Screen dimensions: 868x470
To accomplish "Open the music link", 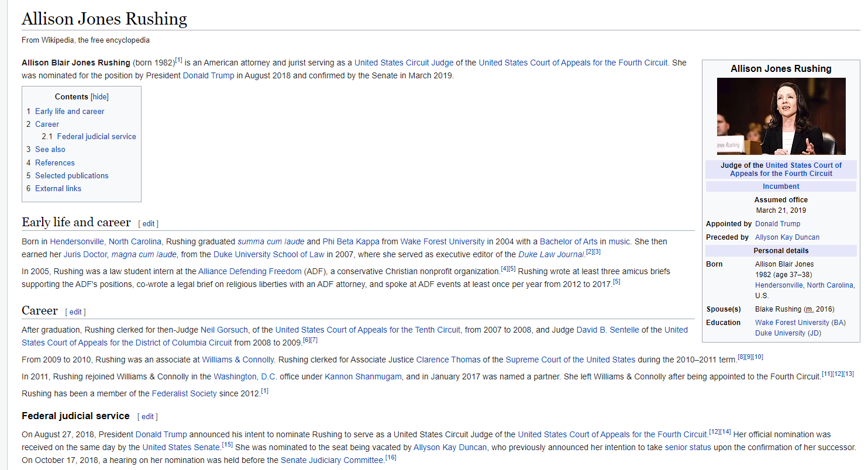I will click(x=619, y=241).
